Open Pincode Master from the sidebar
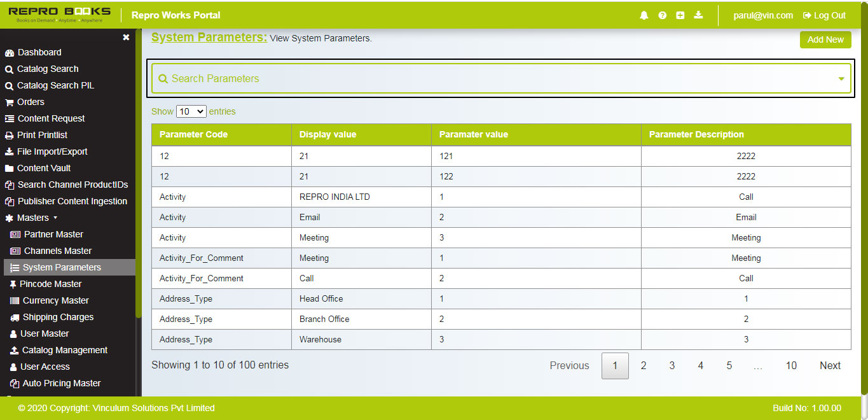The image size is (868, 420). tap(51, 284)
